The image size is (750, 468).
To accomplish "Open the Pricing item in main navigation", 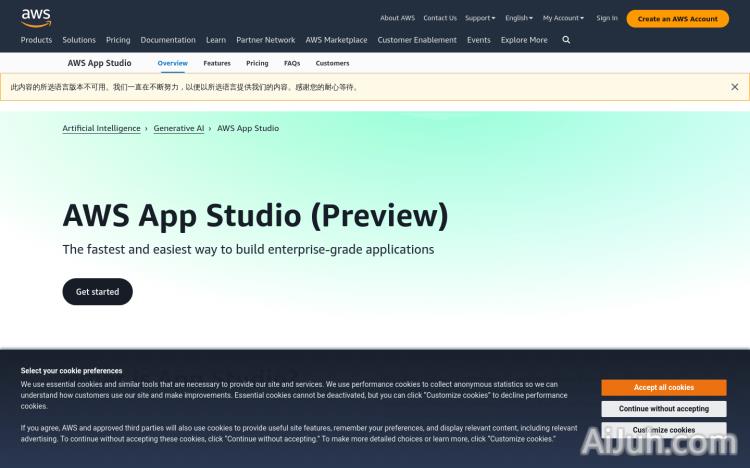I will [x=118, y=40].
